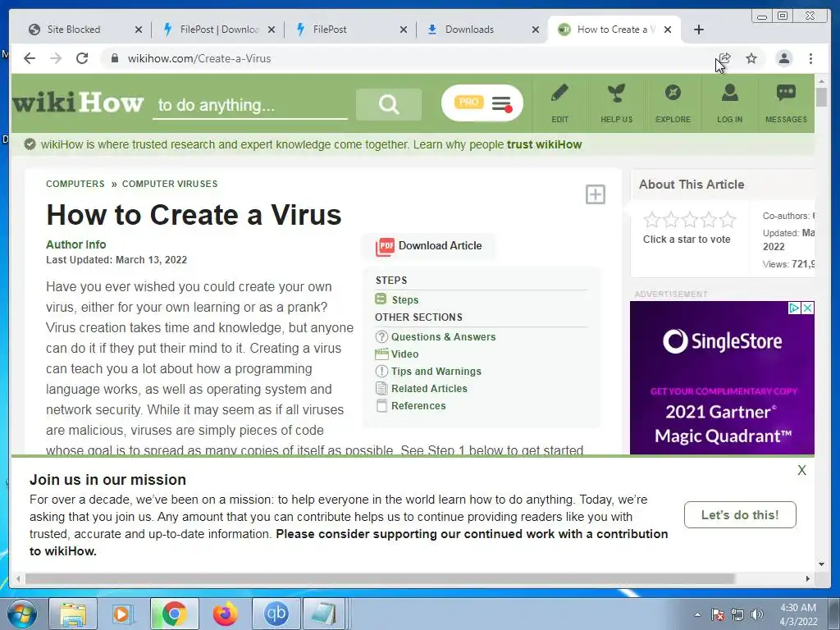Close the Downloads tab

(535, 30)
